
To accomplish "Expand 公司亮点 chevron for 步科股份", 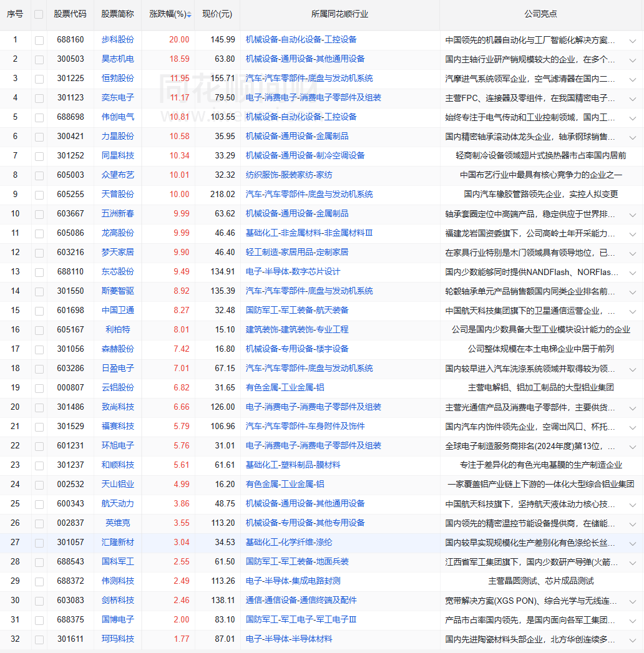I will coord(633,40).
